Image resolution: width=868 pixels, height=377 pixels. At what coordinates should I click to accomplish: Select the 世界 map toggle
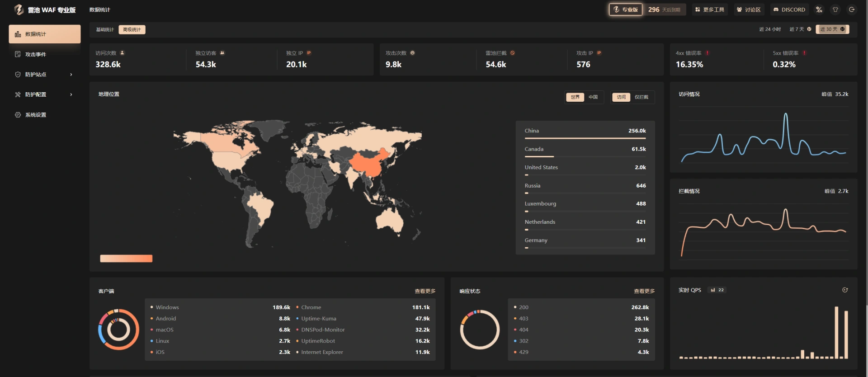(575, 97)
